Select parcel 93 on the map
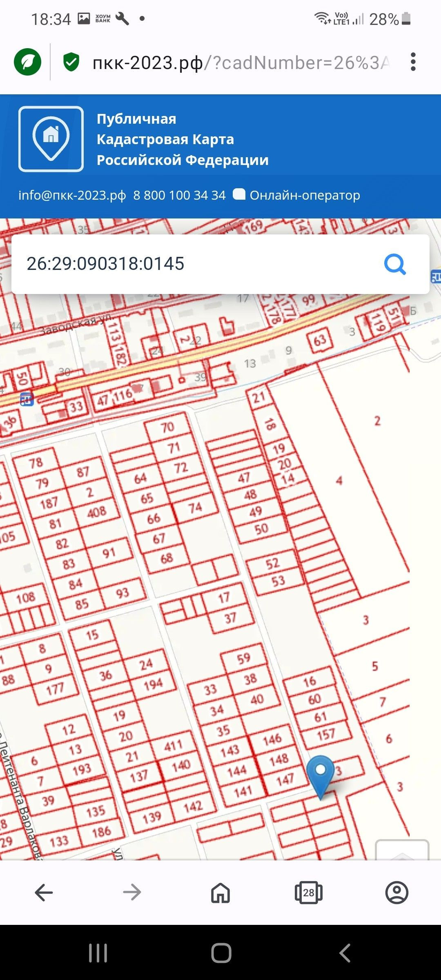The height and width of the screenshot is (980, 441). coord(122,593)
